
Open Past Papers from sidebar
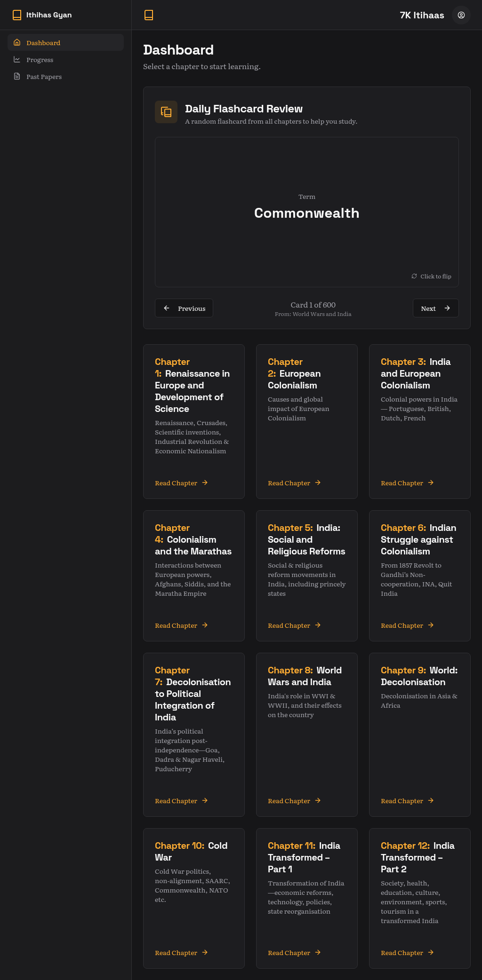click(44, 77)
